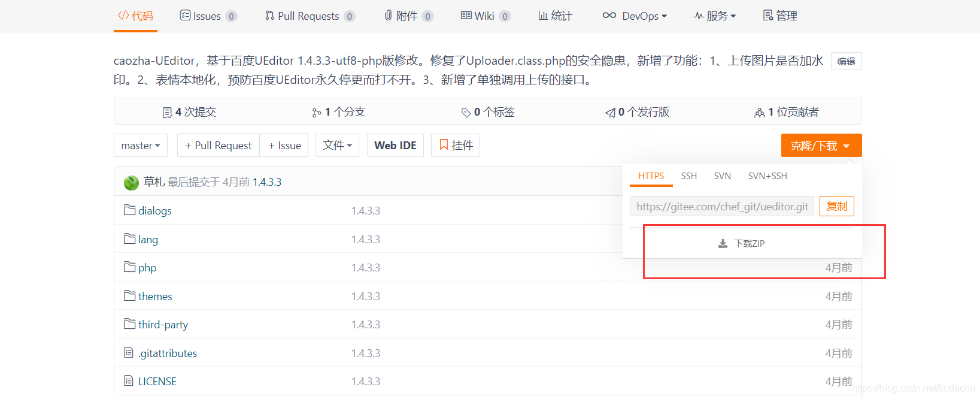Click the 编辑 description edit button
The width and height of the screenshot is (980, 399).
tap(846, 61)
